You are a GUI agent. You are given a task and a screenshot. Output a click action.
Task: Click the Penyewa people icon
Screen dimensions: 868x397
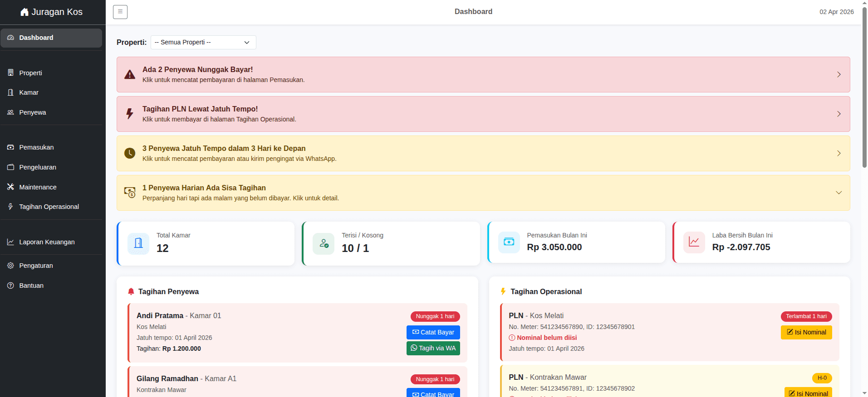point(10,112)
